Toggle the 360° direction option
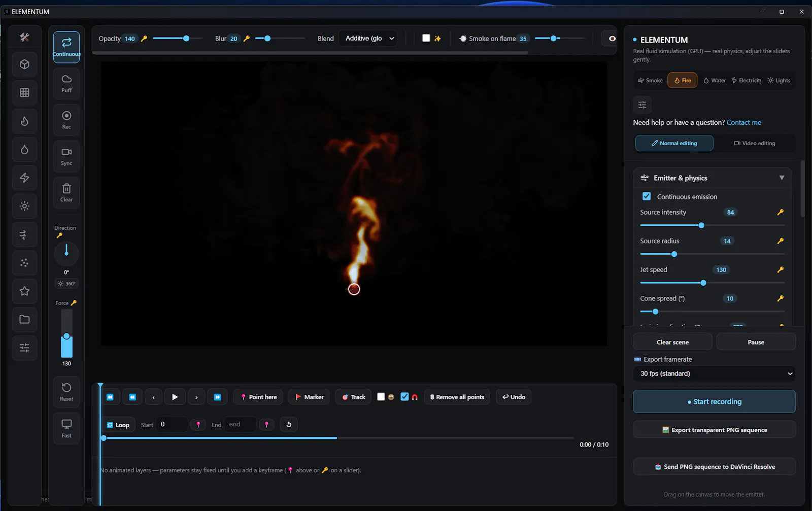 pos(66,284)
